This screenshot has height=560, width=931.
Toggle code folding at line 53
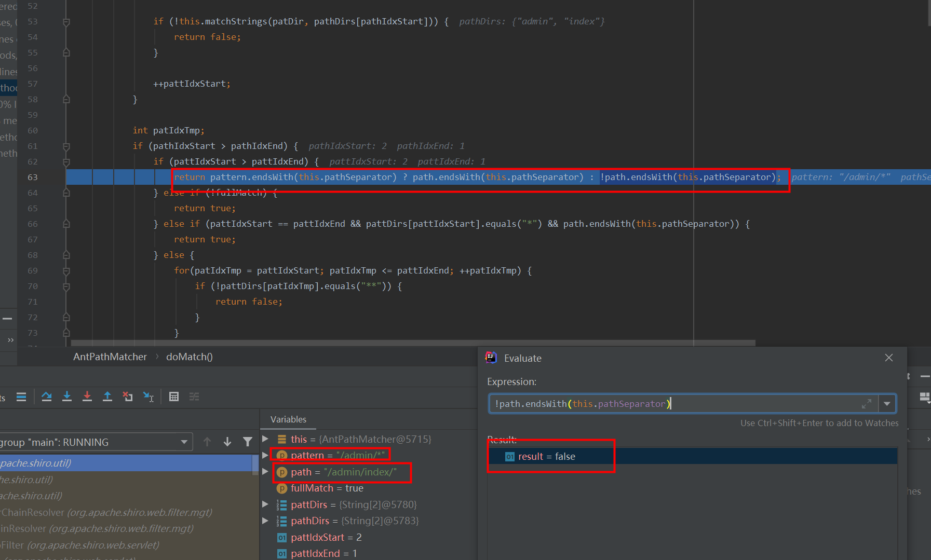(x=66, y=22)
